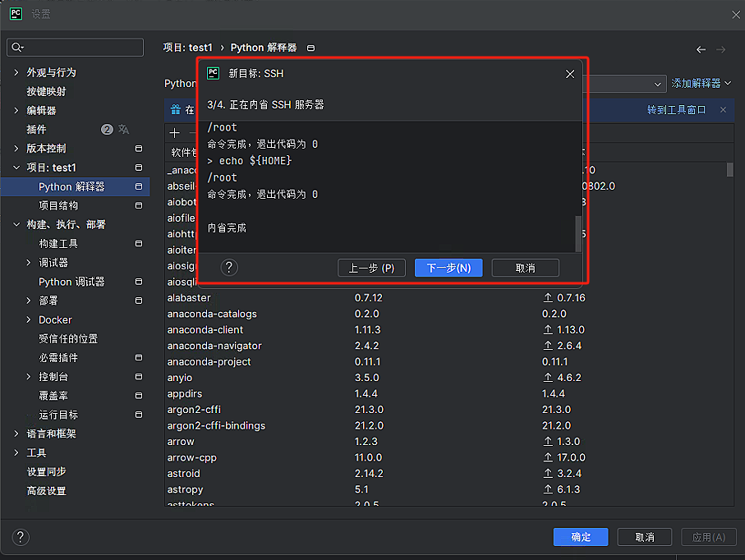Click the help question mark in SSH dialog

point(230,268)
